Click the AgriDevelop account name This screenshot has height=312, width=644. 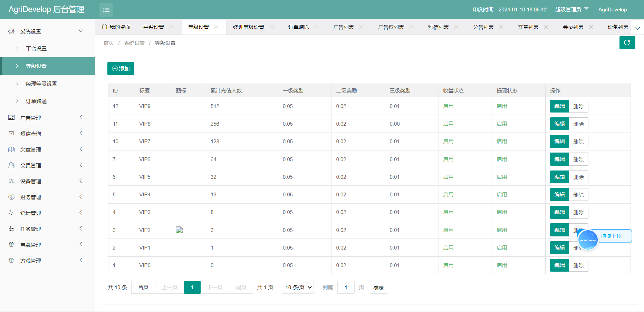(612, 9)
